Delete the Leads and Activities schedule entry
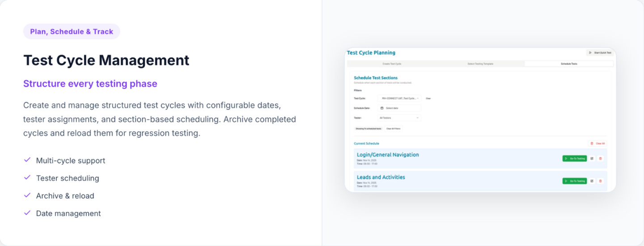 click(600, 181)
